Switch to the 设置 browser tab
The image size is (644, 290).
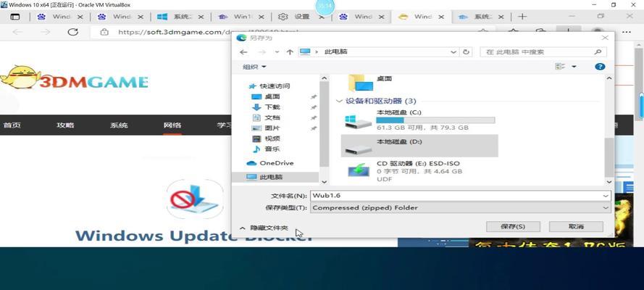coord(302,17)
